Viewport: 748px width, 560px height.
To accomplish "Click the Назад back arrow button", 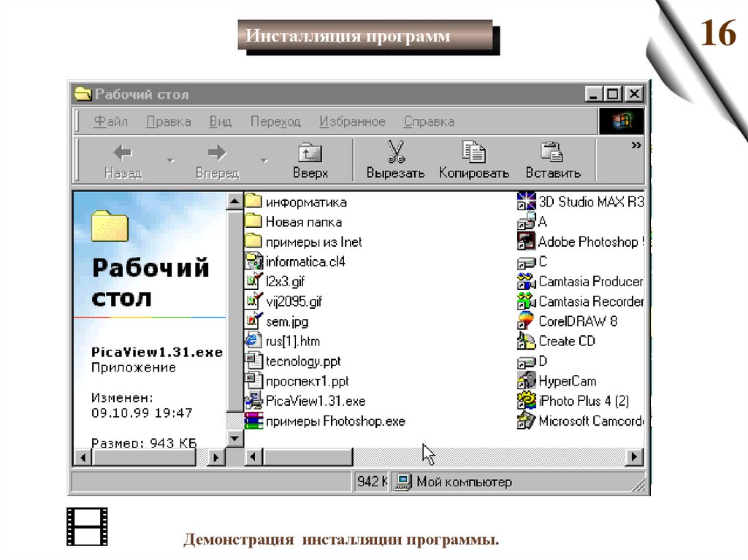I will coord(123,161).
